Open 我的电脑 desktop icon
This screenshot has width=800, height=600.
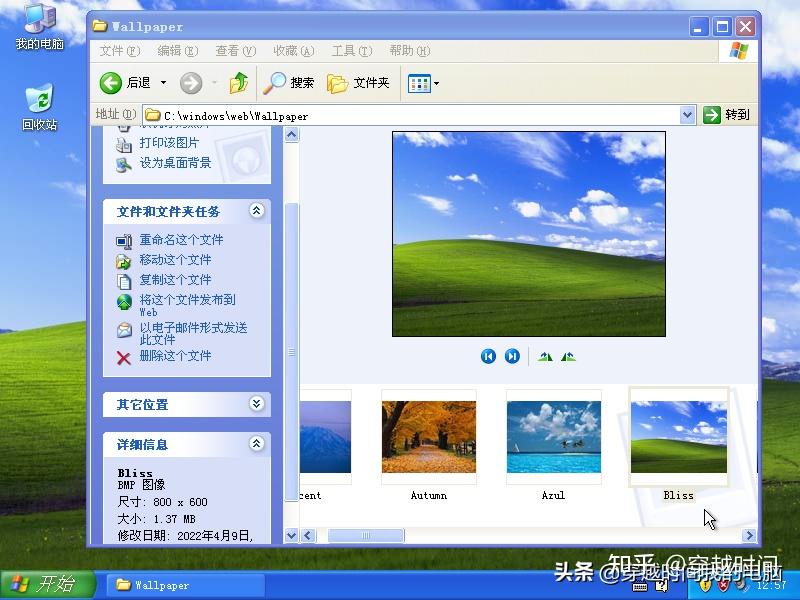[40, 27]
